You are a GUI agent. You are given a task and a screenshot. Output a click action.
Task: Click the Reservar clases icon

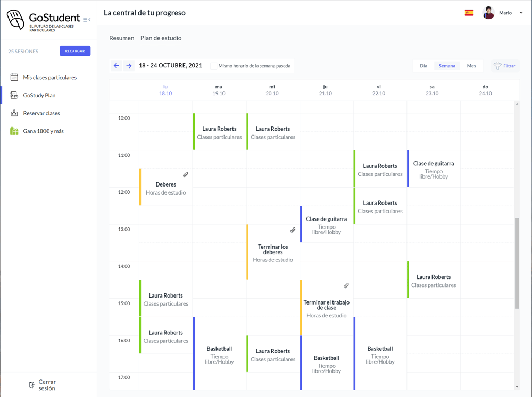tap(14, 113)
